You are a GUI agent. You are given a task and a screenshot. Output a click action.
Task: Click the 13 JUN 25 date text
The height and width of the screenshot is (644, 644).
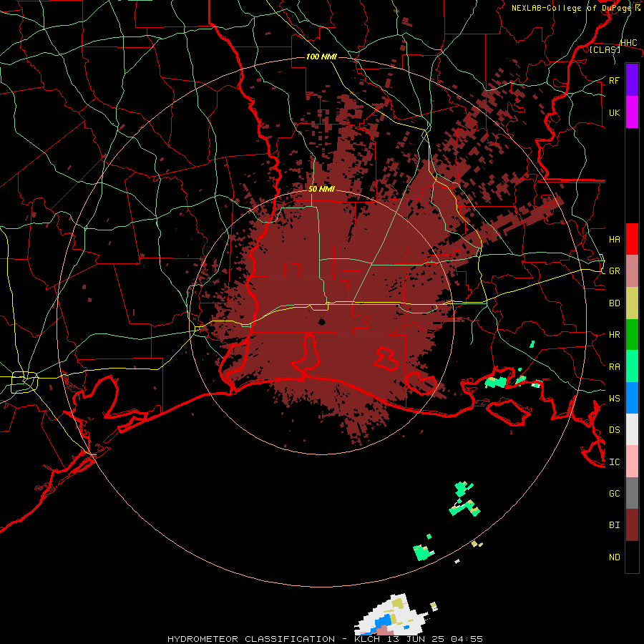[416, 639]
